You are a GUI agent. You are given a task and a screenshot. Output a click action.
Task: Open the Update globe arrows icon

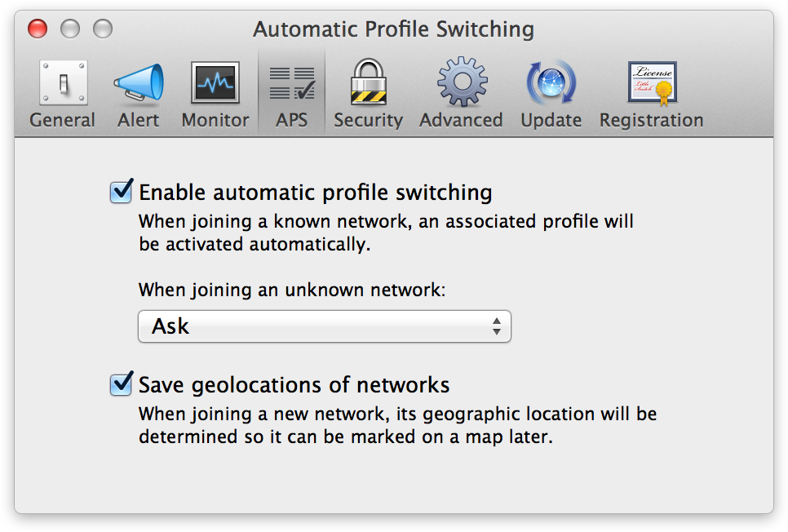(551, 83)
